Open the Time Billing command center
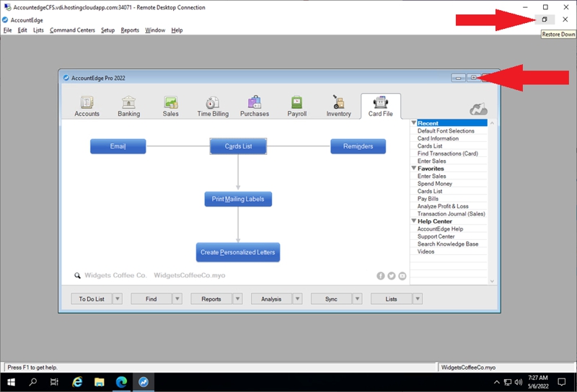 (213, 106)
